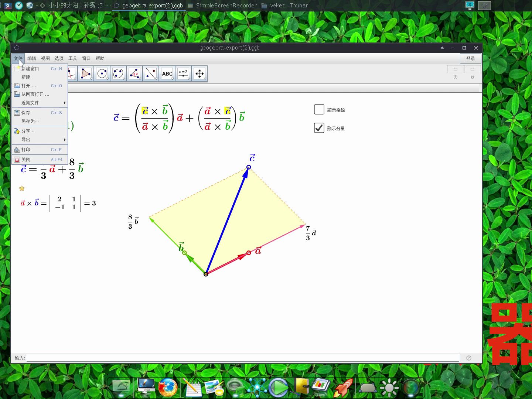This screenshot has height=399, width=532.
Task: Select the Reflect about line tool
Action: coord(151,74)
